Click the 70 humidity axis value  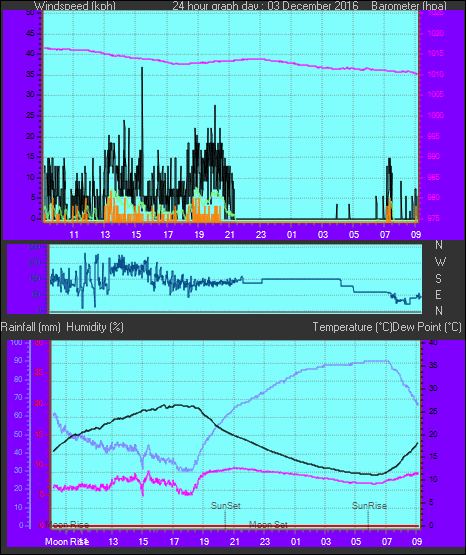click(18, 397)
